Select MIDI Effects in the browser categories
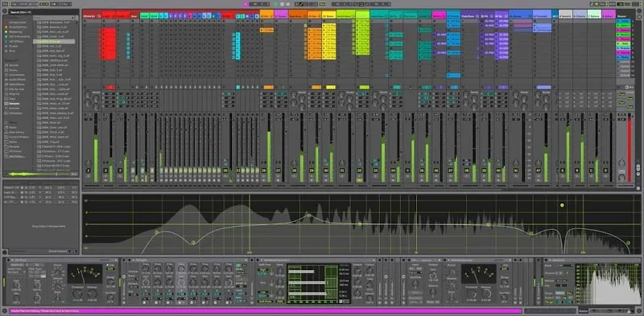 coord(16,84)
